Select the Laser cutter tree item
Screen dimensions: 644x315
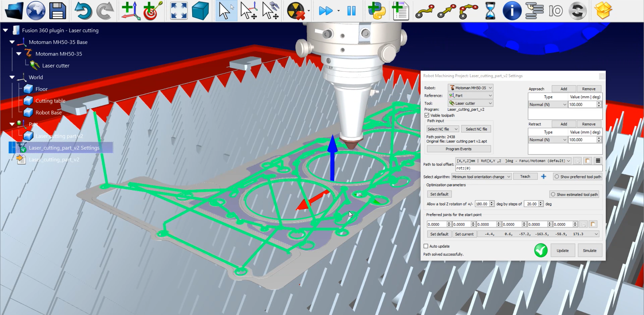pyautogui.click(x=56, y=65)
